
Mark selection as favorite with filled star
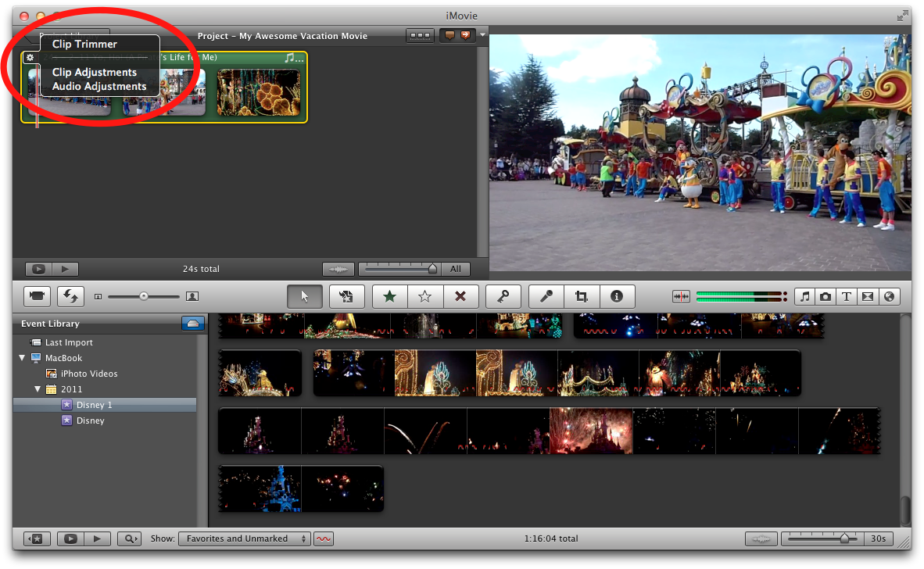click(389, 296)
